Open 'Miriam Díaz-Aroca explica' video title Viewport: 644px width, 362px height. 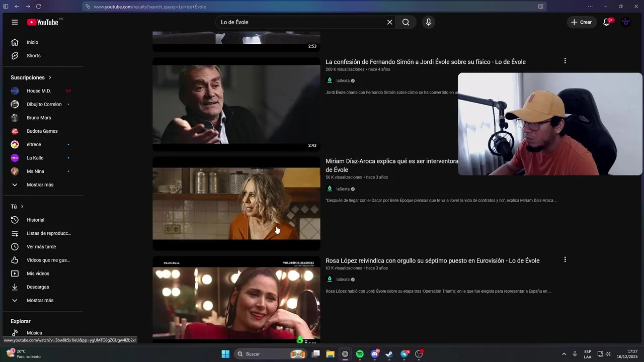(x=392, y=165)
